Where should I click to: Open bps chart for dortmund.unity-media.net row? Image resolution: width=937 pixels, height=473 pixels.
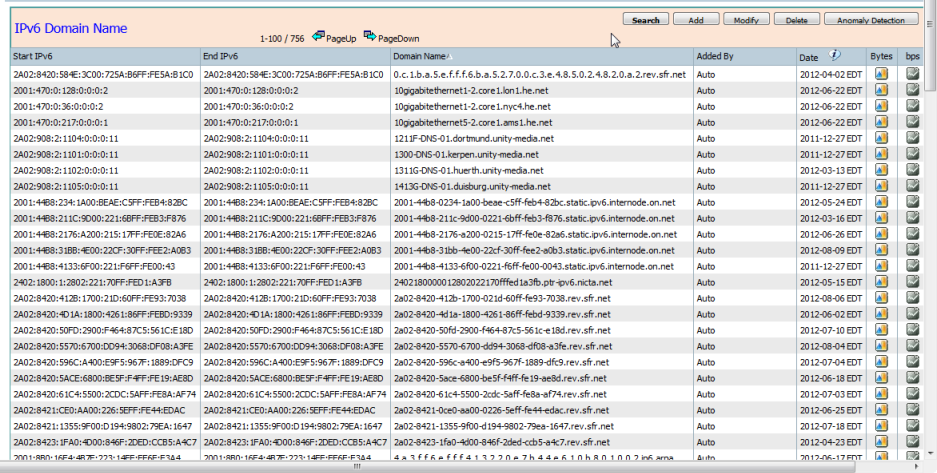click(x=912, y=138)
